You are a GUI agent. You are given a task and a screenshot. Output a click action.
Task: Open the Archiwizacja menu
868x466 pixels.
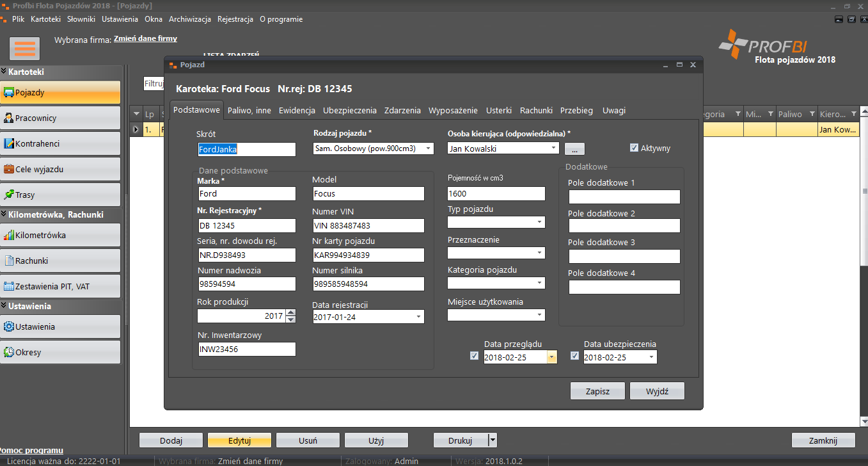[190, 19]
